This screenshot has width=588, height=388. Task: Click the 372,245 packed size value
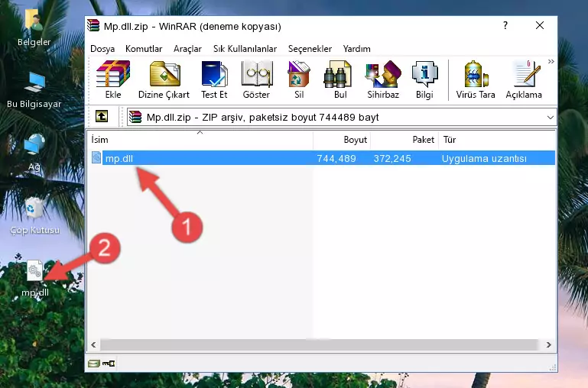coord(392,158)
